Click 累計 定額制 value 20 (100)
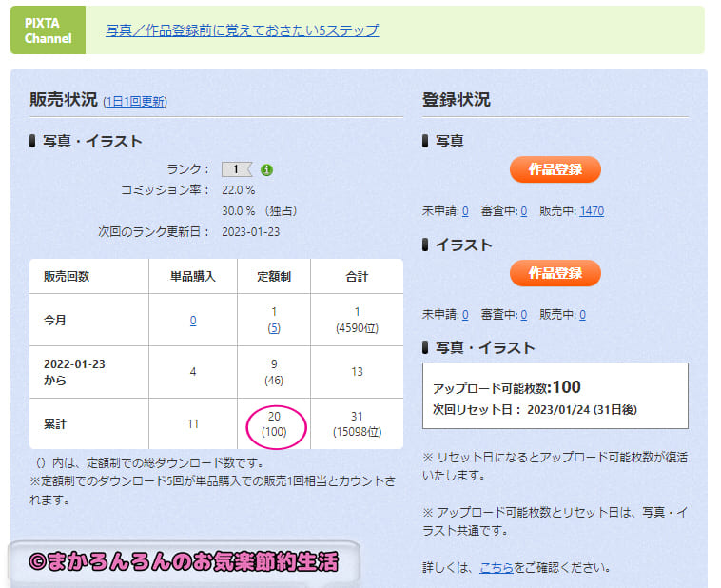Viewport: 721px width, 588px height. tap(274, 423)
